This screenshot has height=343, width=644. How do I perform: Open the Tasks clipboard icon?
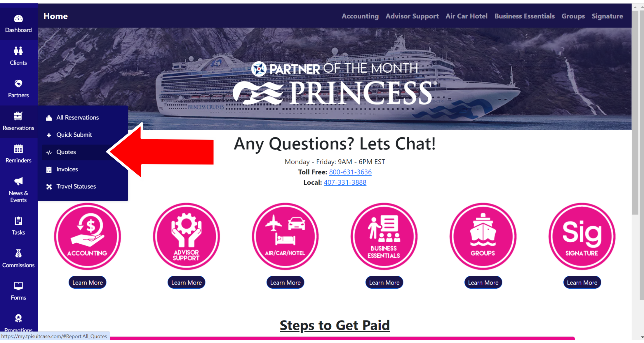click(18, 221)
